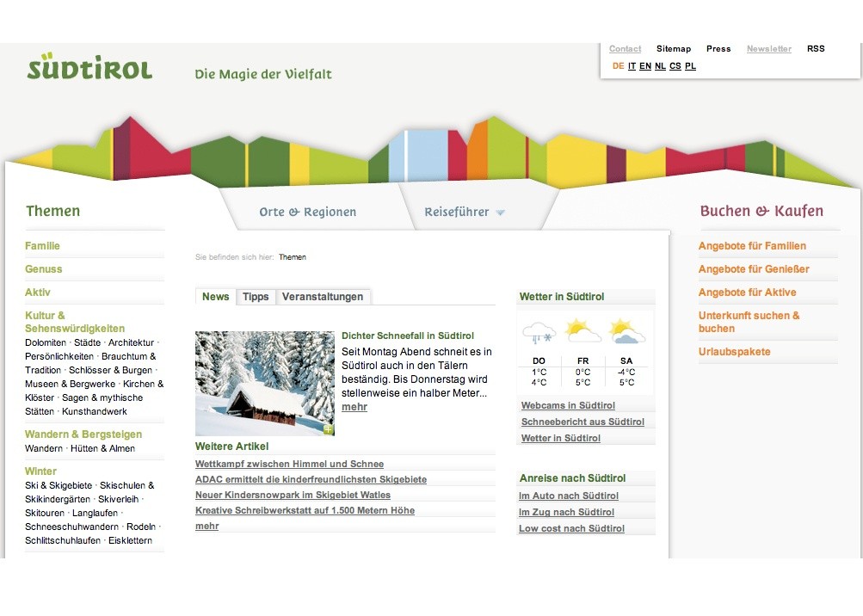Open article Neuer Kindersnowpark im Skigebiet Watles
Image resolution: width=863 pixels, height=616 pixels.
293,495
